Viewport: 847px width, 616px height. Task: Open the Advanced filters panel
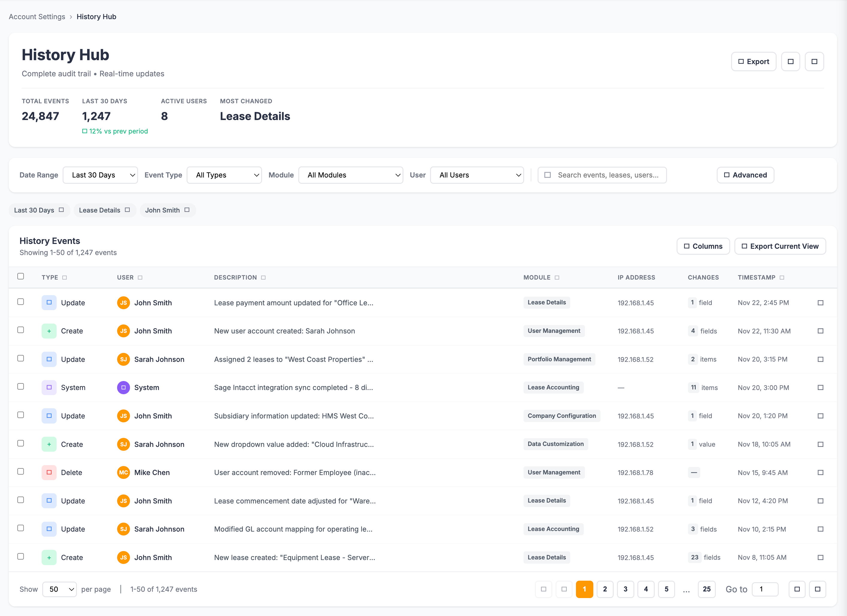(x=745, y=175)
